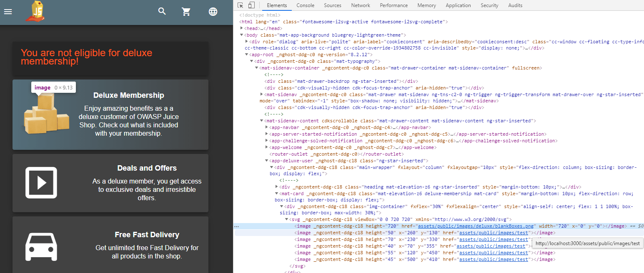The image size is (644, 273).
Task: Collapse the app-root element node
Action: click(247, 55)
